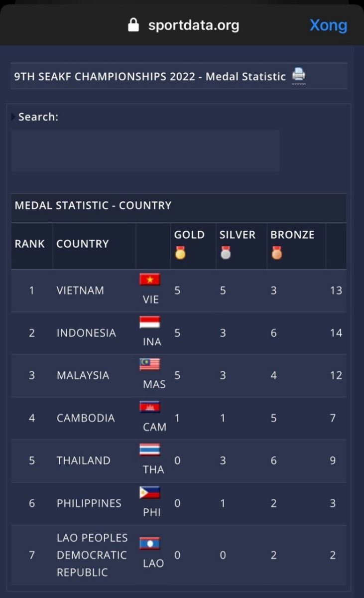Click the Malaysia flag icon
The height and width of the screenshot is (598, 364).
coord(150,364)
